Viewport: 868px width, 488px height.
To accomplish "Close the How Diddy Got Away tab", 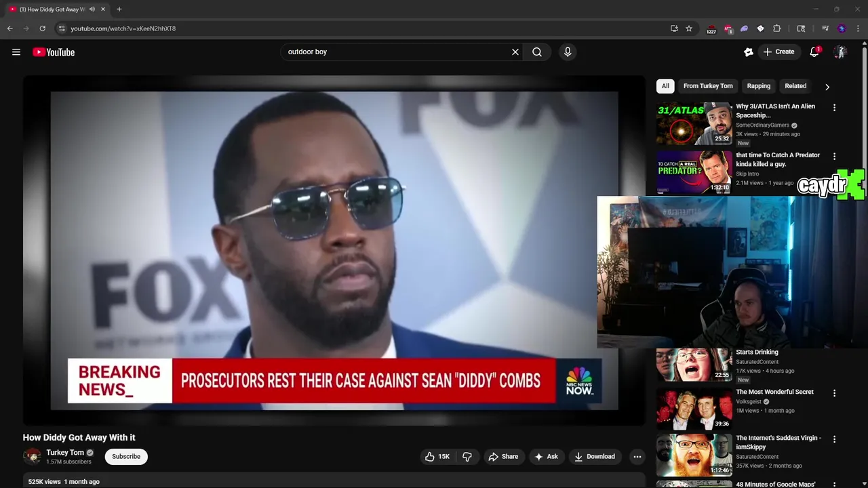I will point(103,9).
